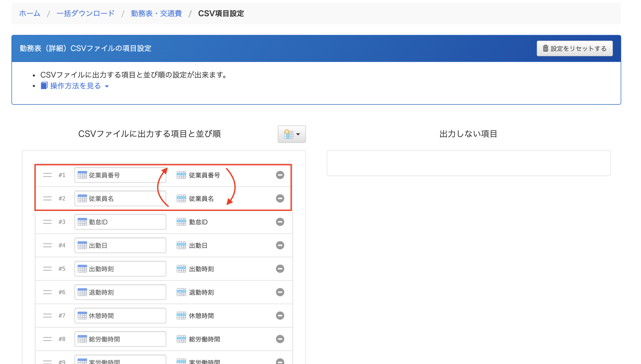This screenshot has height=364, width=641.
Task: Click the 勤怠ID column name field
Action: (120, 222)
